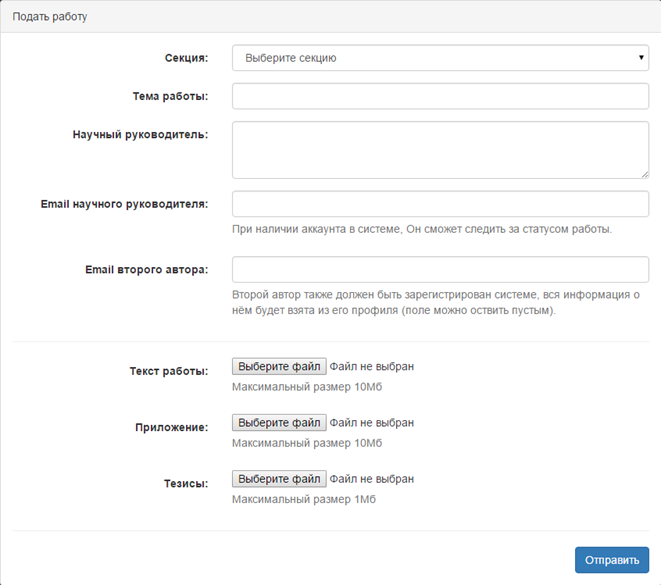This screenshot has width=661, height=585.
Task: Choose a file for Приложение
Action: (279, 422)
